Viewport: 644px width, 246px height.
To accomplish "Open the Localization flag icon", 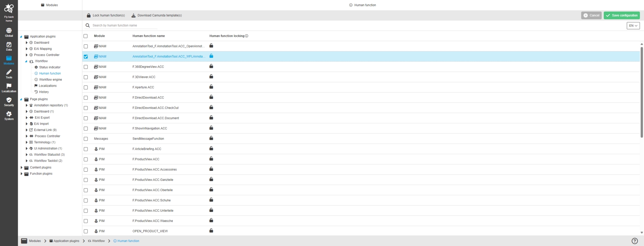I will [9, 86].
